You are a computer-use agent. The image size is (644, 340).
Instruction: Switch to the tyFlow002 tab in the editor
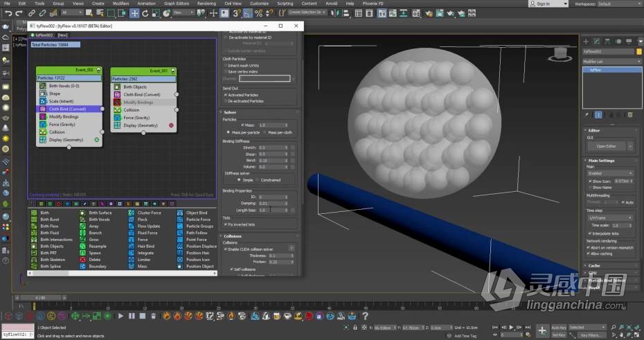click(42, 35)
